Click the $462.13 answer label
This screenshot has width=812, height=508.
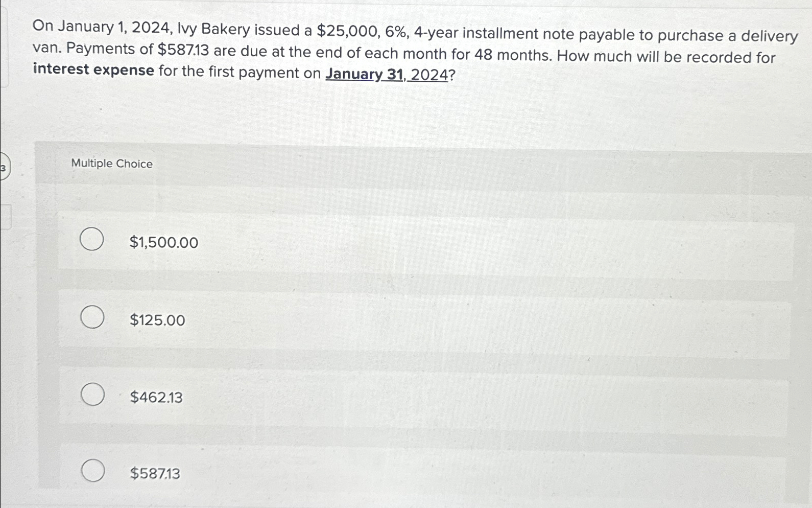(156, 398)
